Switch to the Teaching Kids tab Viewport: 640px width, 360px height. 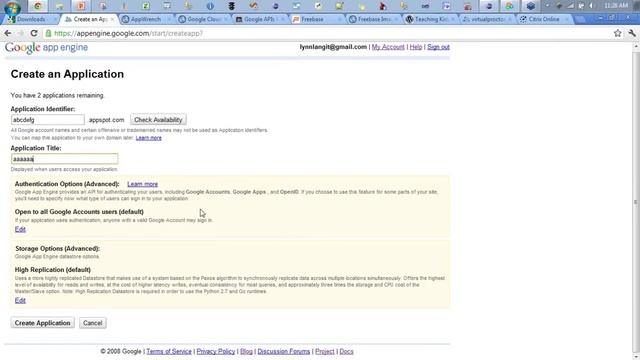[x=431, y=19]
